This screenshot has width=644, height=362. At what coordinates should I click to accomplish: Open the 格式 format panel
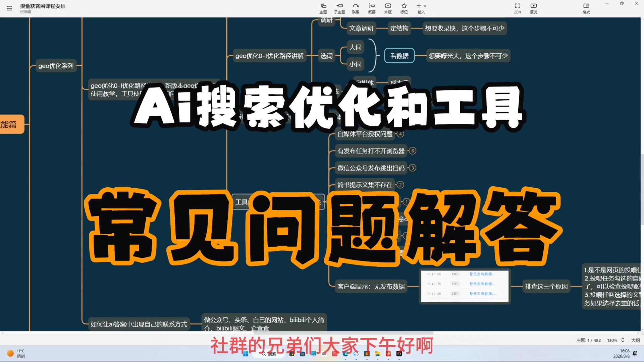(x=586, y=8)
